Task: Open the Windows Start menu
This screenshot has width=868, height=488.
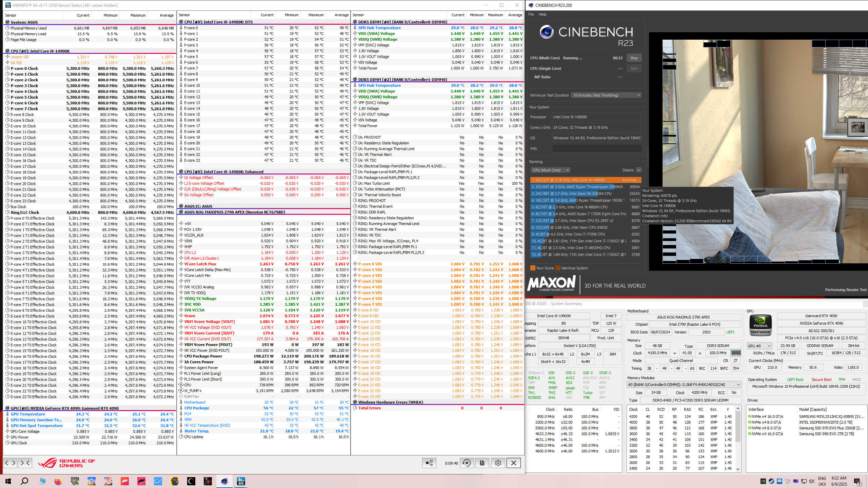Action: (8, 481)
